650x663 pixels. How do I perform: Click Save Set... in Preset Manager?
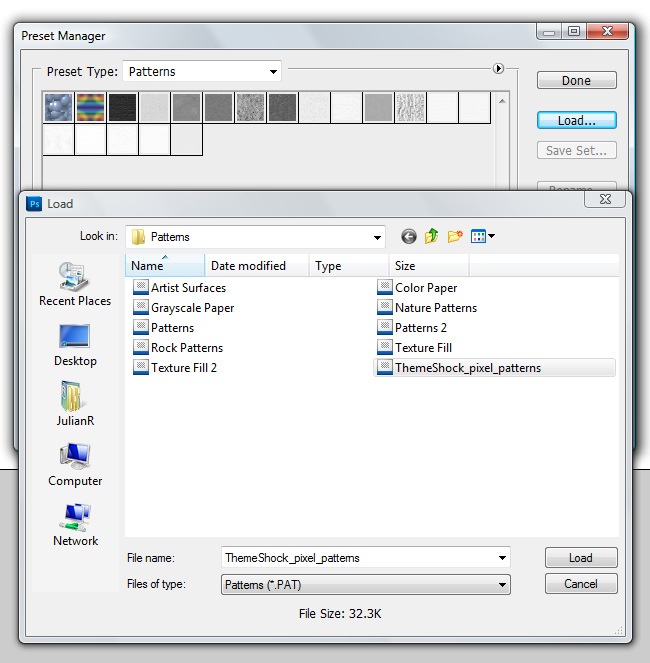tap(576, 151)
